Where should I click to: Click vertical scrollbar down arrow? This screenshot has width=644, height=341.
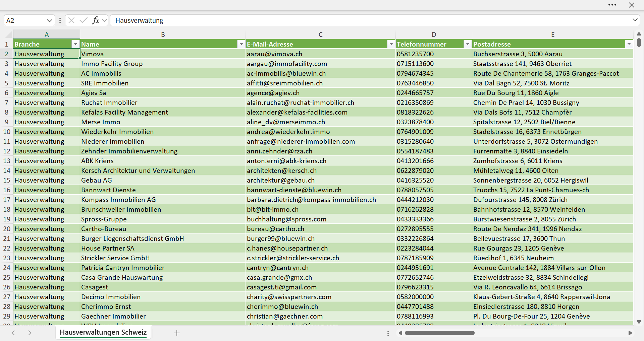pyautogui.click(x=639, y=322)
